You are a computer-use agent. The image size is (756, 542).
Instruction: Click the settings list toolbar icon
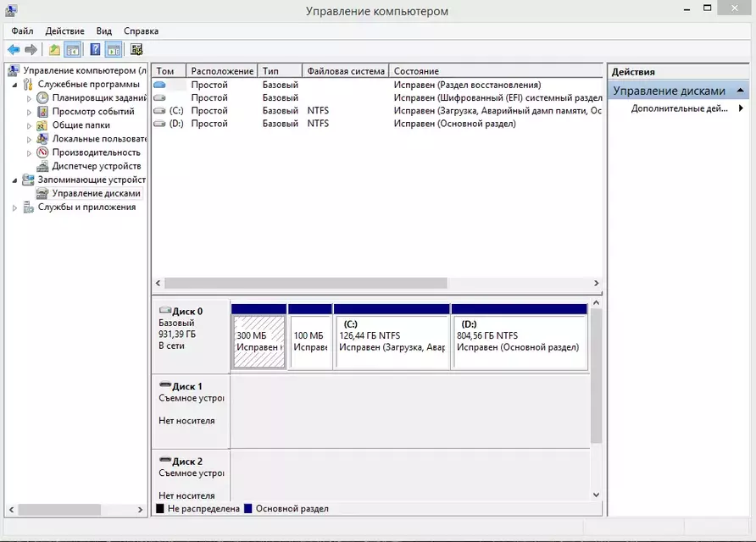(136, 49)
